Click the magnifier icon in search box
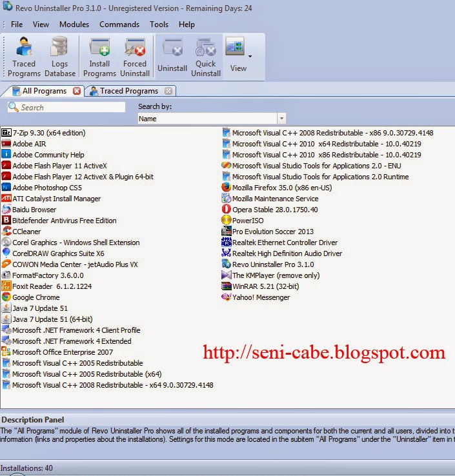Viewport: 455px width, 476px height. [13, 107]
